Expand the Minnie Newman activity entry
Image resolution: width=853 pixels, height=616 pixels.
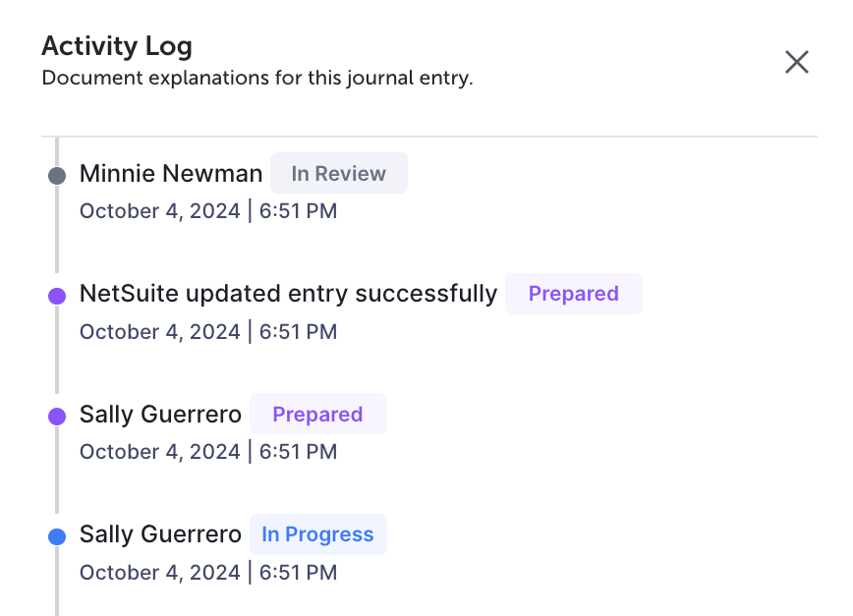(x=171, y=173)
